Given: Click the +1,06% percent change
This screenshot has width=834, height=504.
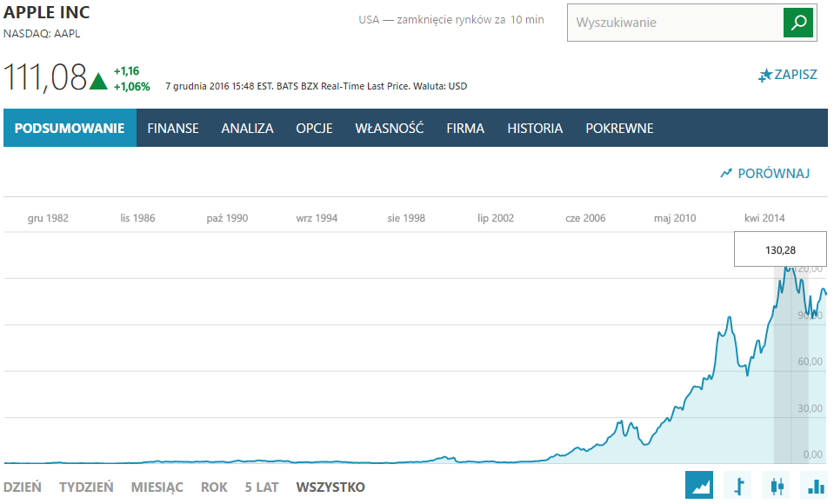Looking at the screenshot, I should point(132,87).
